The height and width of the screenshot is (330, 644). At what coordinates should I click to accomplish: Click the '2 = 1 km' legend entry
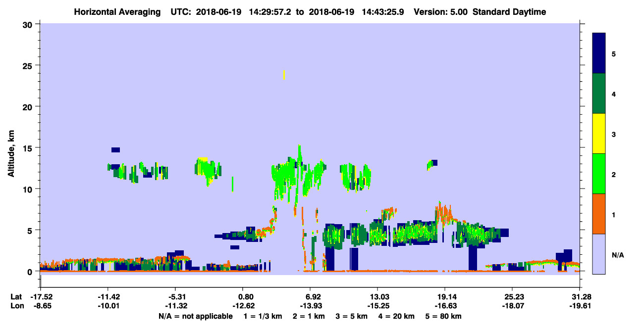point(309,316)
